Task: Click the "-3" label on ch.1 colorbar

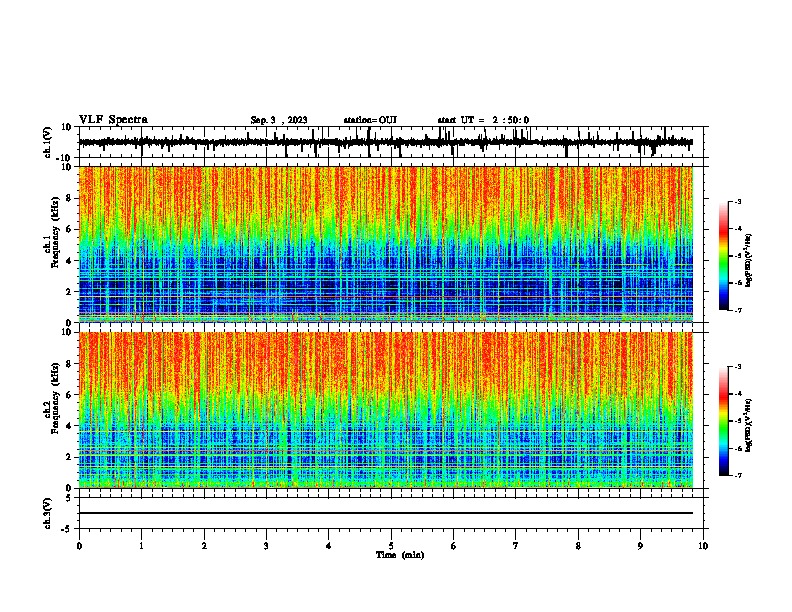Action: point(738,201)
